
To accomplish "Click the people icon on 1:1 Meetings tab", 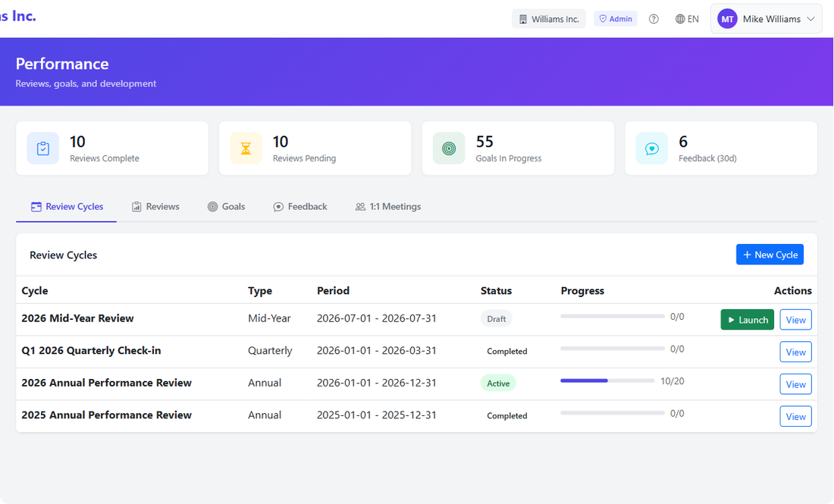I will [360, 206].
